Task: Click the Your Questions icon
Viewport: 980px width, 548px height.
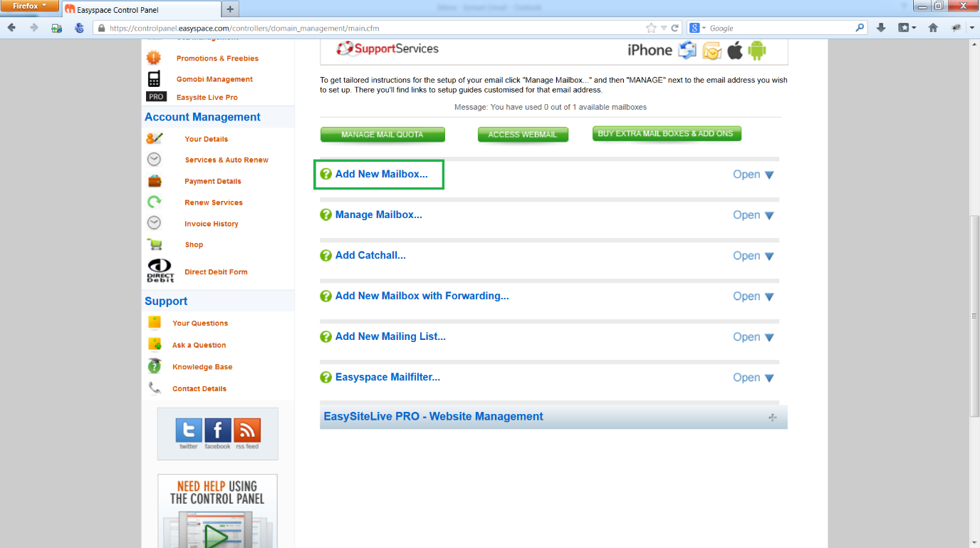Action: [155, 322]
